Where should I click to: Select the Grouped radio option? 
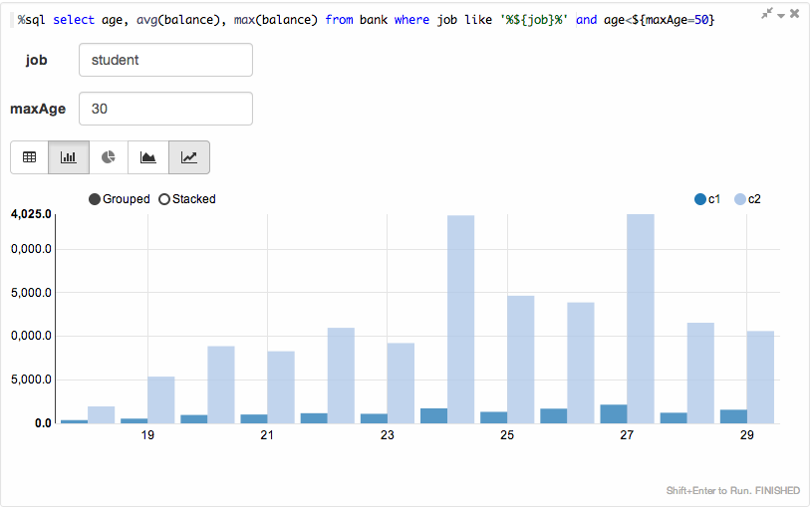96,199
